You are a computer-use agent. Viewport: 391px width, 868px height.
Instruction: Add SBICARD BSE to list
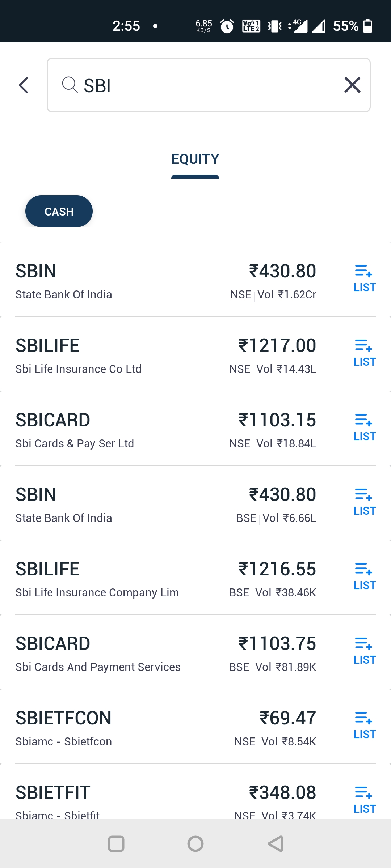[364, 651]
